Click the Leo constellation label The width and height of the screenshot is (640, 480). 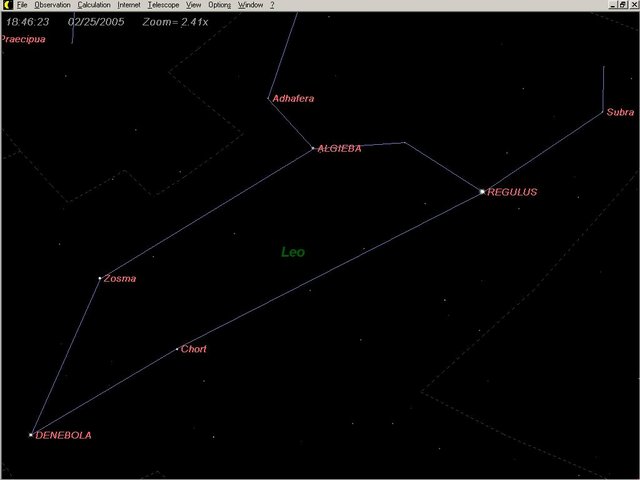click(292, 252)
